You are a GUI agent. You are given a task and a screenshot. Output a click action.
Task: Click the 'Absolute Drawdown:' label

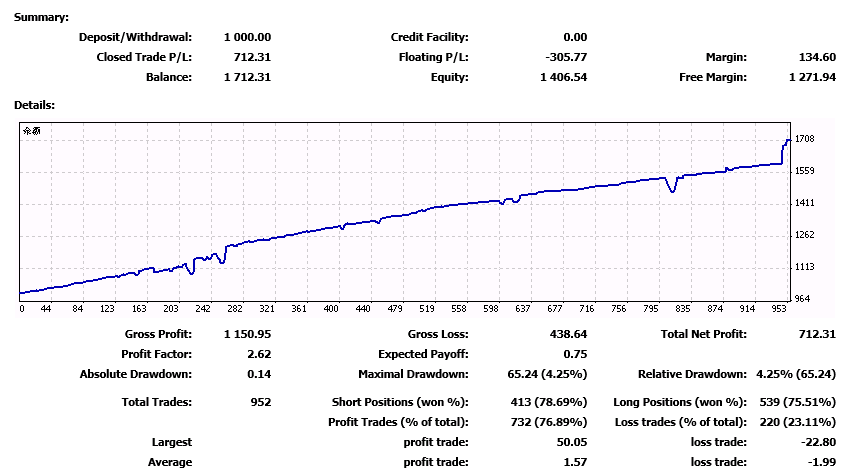pyautogui.click(x=136, y=374)
